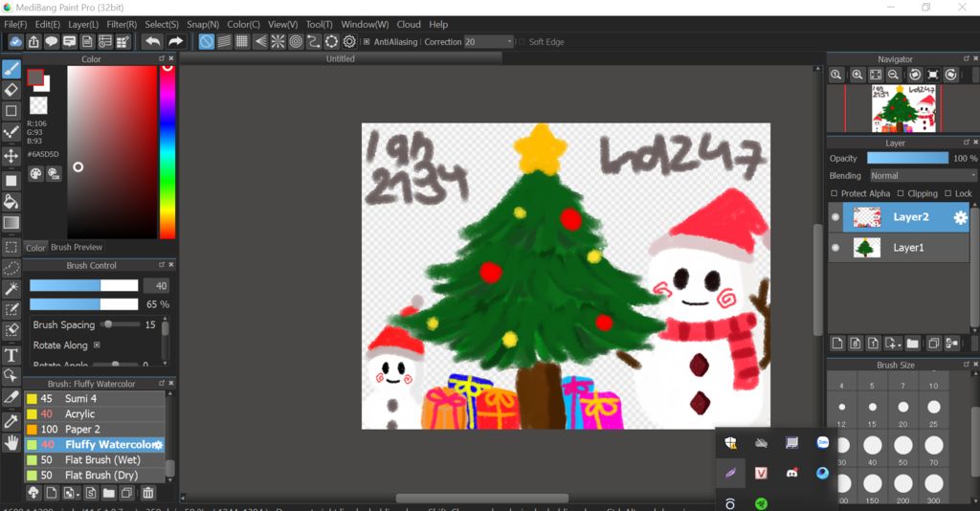Select the Flat Brush (Wet)

coord(95,459)
